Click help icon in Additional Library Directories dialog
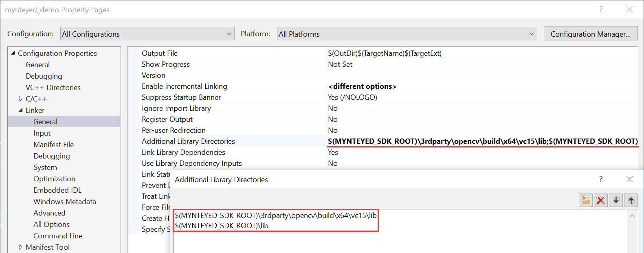 (601, 179)
